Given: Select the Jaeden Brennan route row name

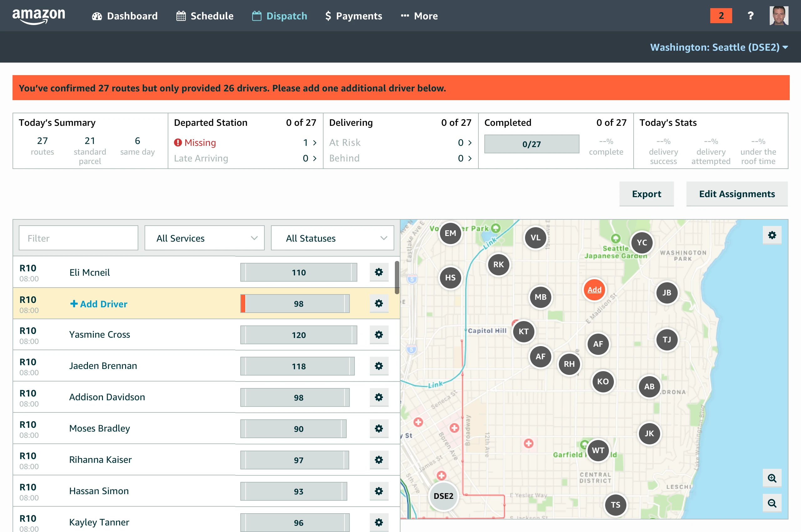Looking at the screenshot, I should coord(103,366).
